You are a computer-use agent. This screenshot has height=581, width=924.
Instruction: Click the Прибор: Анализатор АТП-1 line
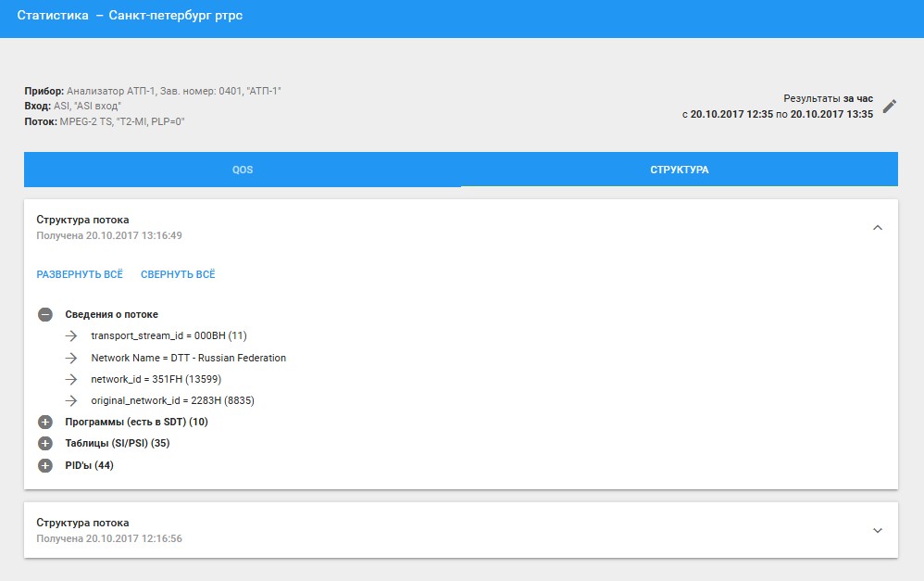(153, 91)
